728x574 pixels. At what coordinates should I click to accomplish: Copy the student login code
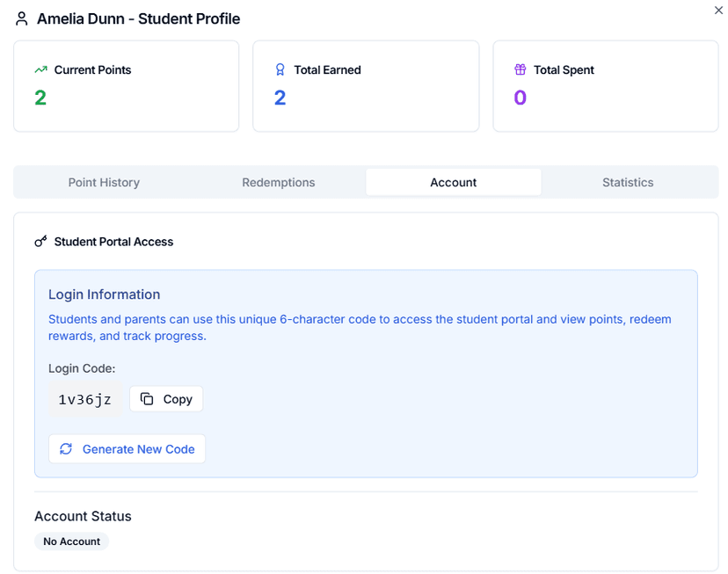tap(166, 398)
